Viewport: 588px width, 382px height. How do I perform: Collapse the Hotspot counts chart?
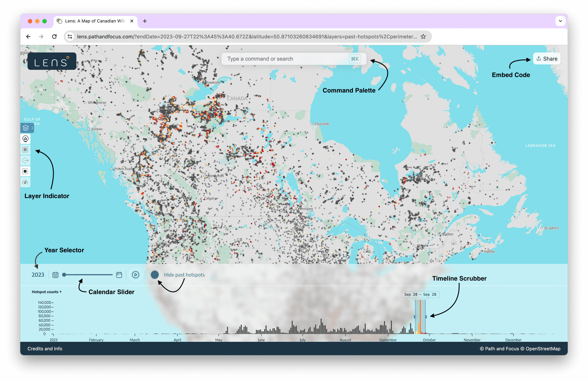[47, 292]
